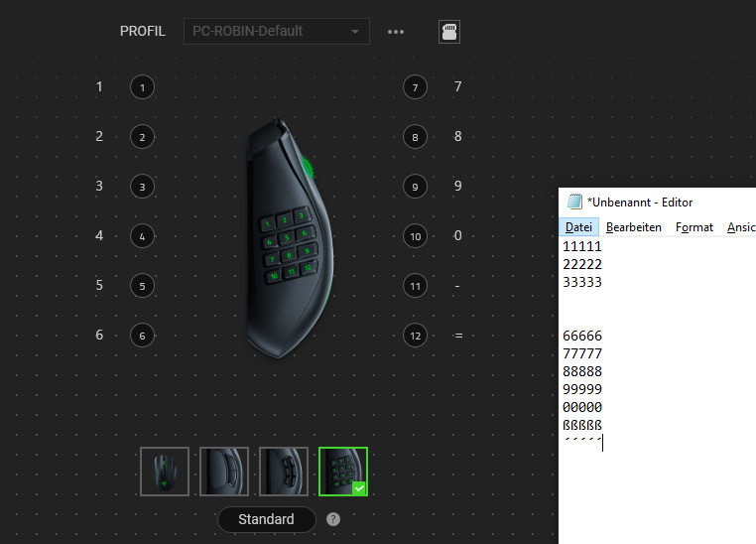Click the circled button 12 marker

pyautogui.click(x=415, y=336)
